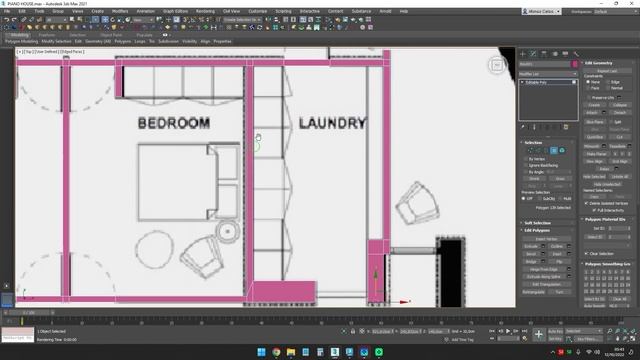Activate the Select Object tool
Image resolution: width=640 pixels, height=360 pixels.
click(72, 20)
